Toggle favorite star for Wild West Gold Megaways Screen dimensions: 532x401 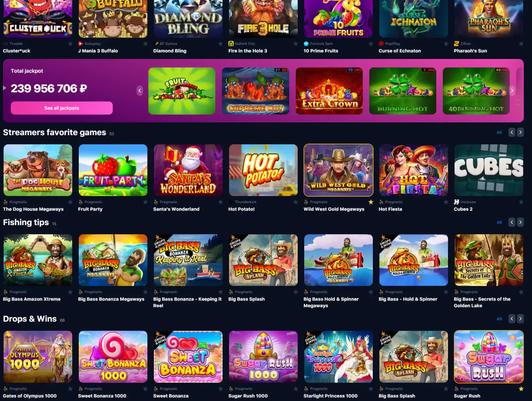[371, 202]
